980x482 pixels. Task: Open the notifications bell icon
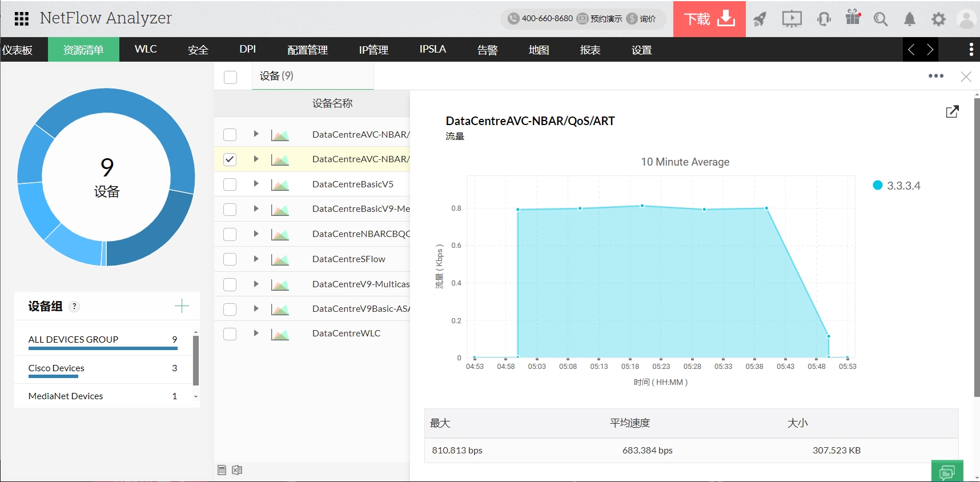coord(909,19)
